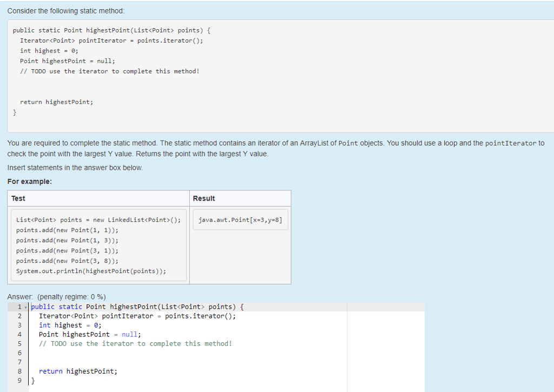Click the 'Test' column header in example table
Viewport: 554px width, 392px height.
(18, 198)
